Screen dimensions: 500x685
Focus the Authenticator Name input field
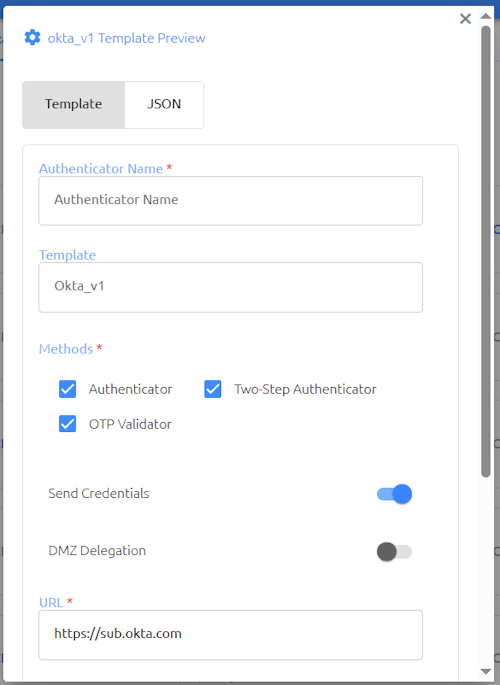tap(231, 201)
